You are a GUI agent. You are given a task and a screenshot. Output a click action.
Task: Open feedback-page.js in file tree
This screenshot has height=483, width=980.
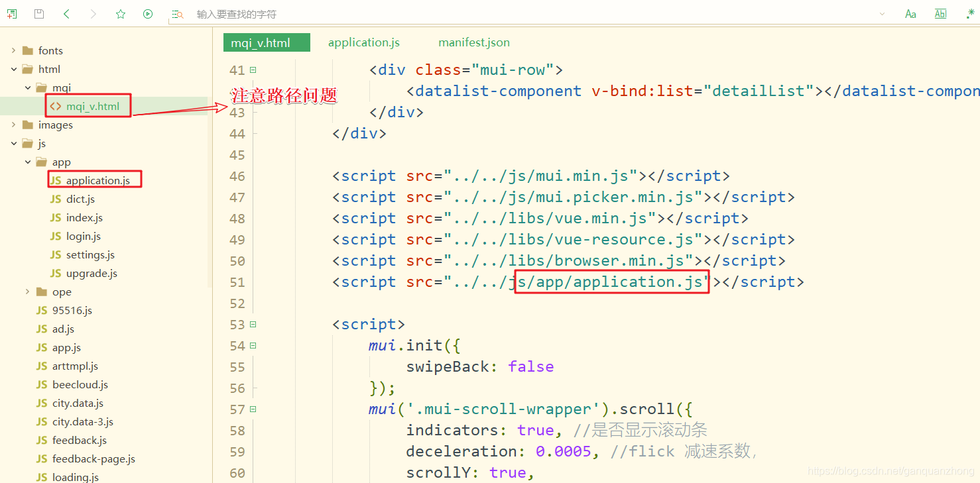93,458
